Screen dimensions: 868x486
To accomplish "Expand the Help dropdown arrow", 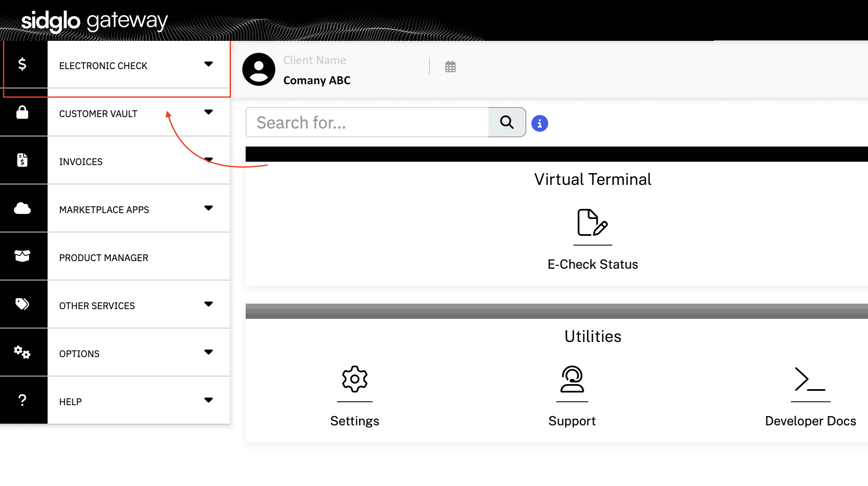I will 208,400.
